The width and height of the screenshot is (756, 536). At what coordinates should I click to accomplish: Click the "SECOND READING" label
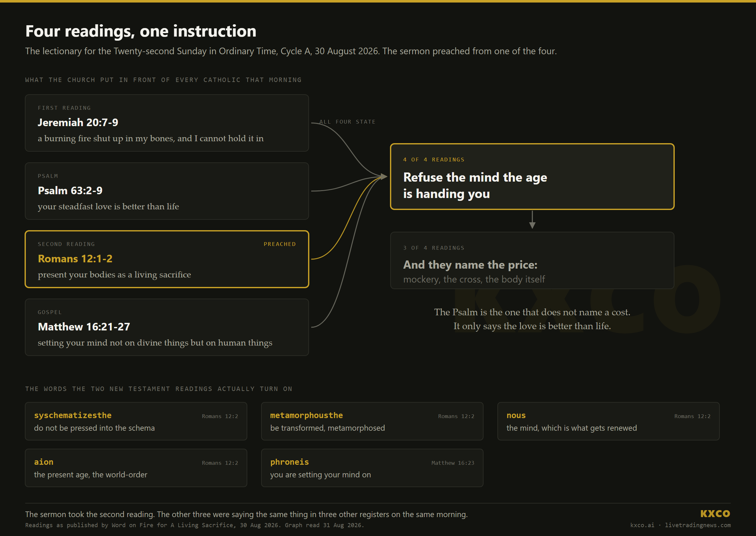pyautogui.click(x=66, y=244)
